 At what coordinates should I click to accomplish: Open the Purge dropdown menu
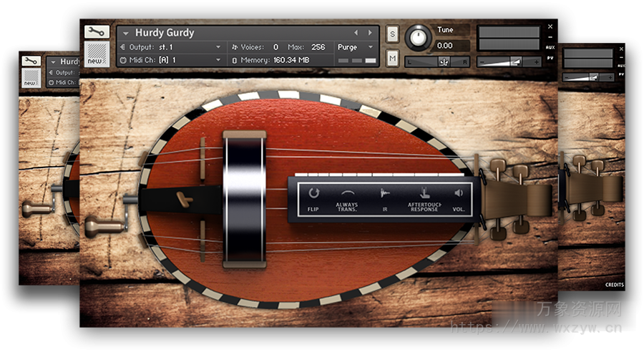click(355, 47)
